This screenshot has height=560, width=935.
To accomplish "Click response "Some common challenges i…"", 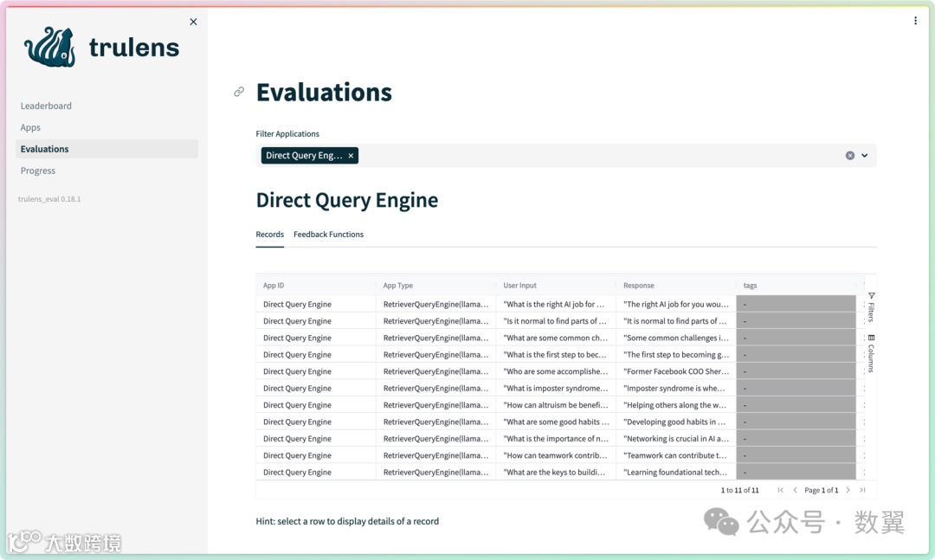I will click(x=676, y=338).
